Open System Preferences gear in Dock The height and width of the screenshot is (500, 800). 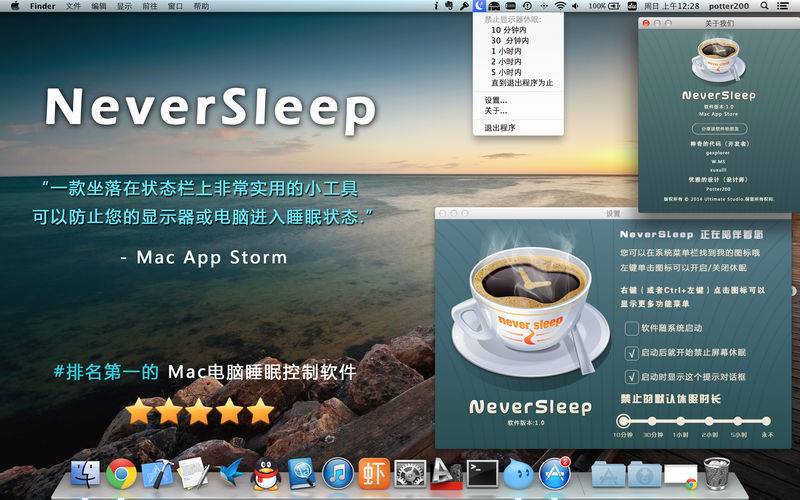[x=410, y=474]
